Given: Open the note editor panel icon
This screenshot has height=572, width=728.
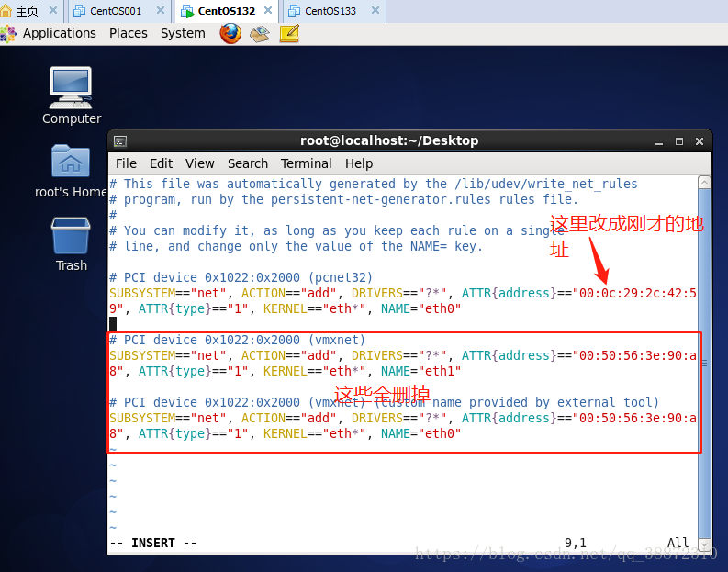Looking at the screenshot, I should click(290, 33).
